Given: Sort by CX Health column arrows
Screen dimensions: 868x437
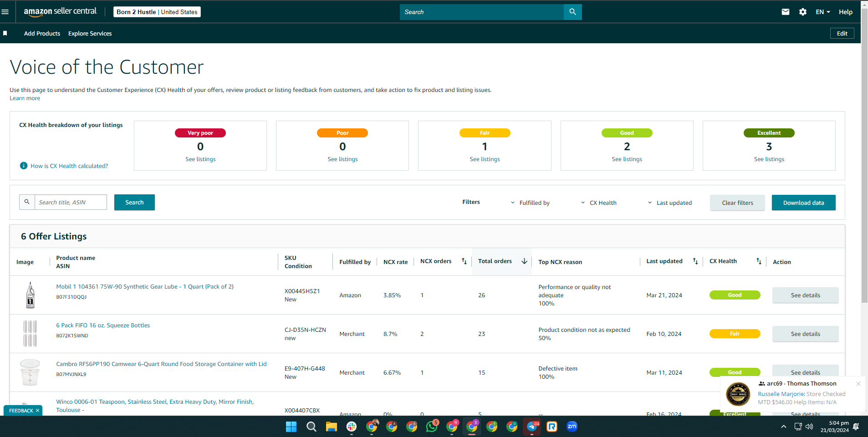Looking at the screenshot, I should pos(759,261).
